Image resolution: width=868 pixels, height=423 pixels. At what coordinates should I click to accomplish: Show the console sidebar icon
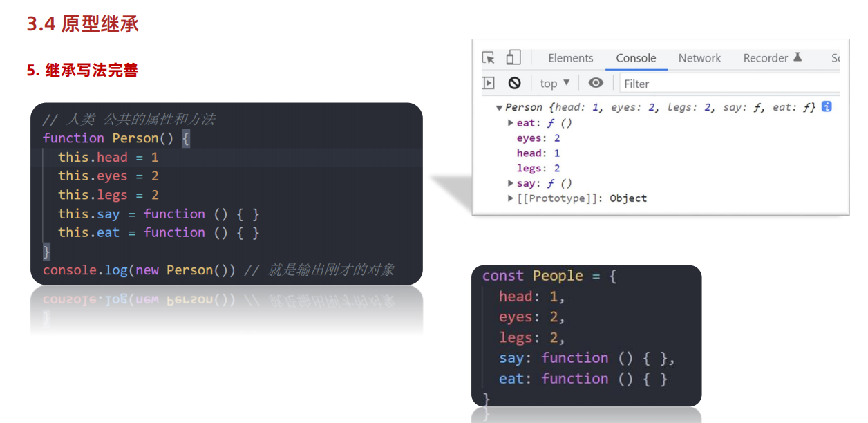pos(489,83)
